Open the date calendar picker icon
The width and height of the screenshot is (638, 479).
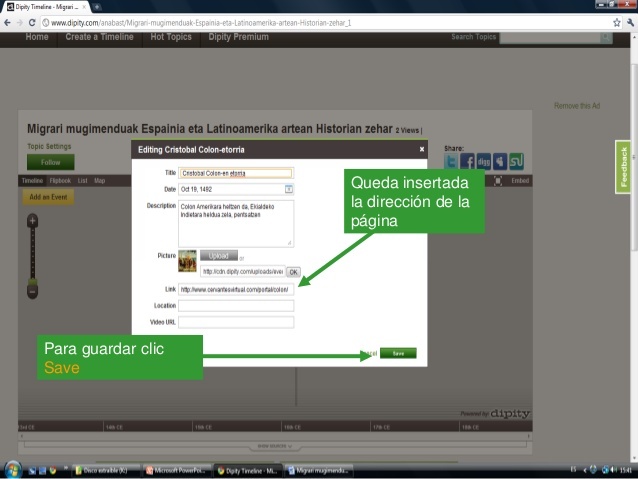[288, 189]
